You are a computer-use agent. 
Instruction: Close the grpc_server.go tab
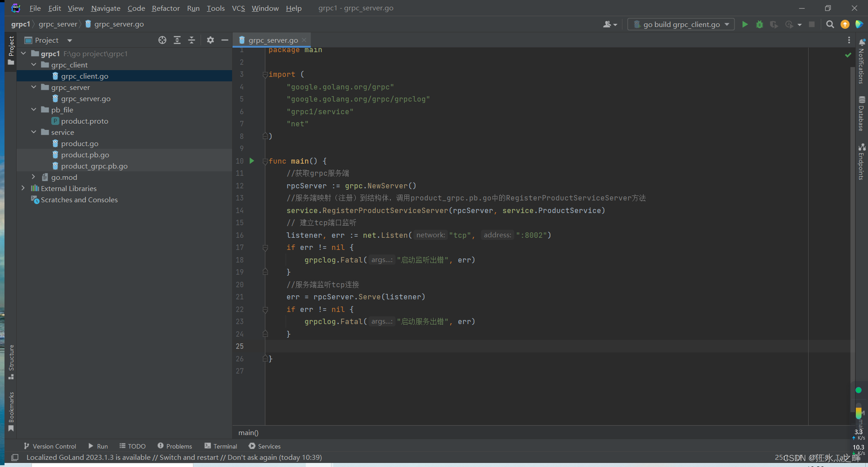304,40
